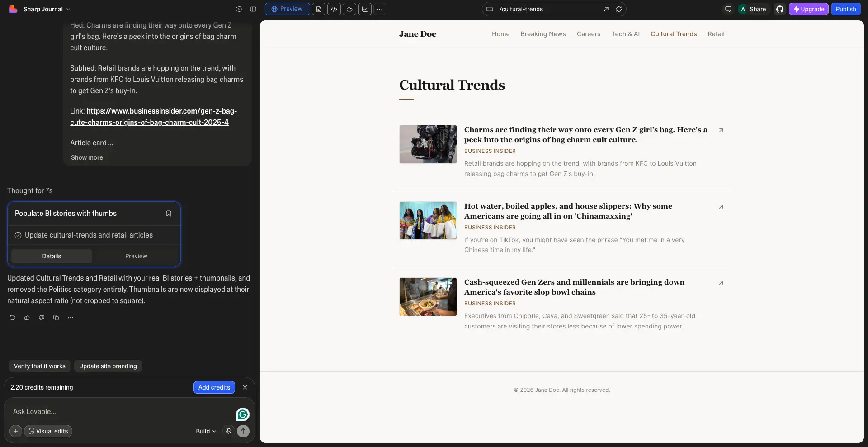The width and height of the screenshot is (868, 447).
Task: Toggle the sidebar layout icon
Action: pyautogui.click(x=254, y=9)
